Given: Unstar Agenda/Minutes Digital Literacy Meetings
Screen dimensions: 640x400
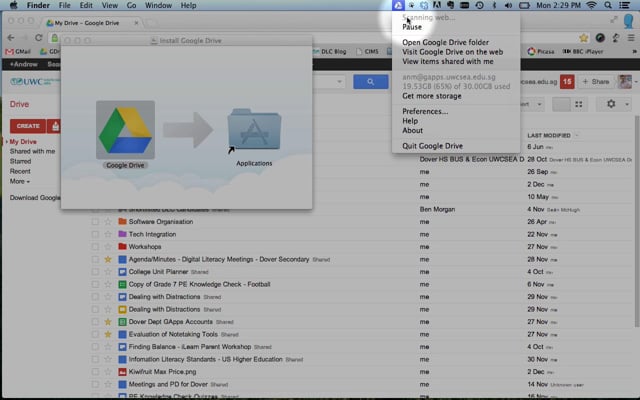Looking at the screenshot, I should point(108,259).
